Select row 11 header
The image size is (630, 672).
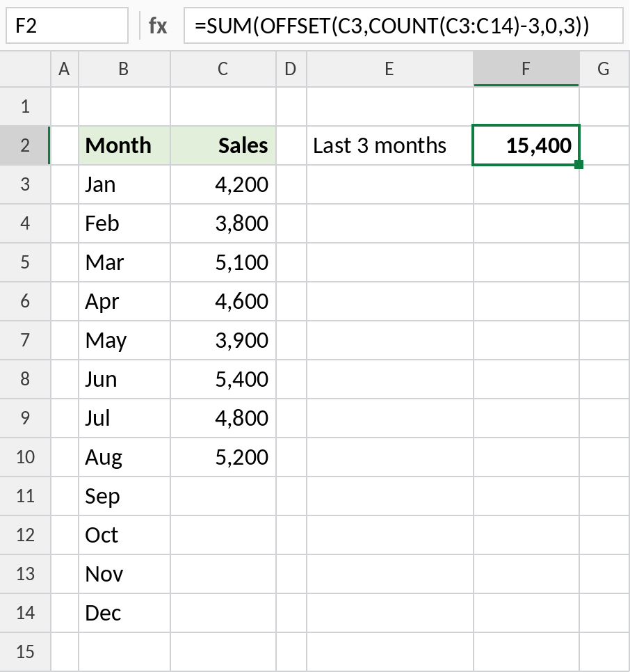tap(25, 496)
